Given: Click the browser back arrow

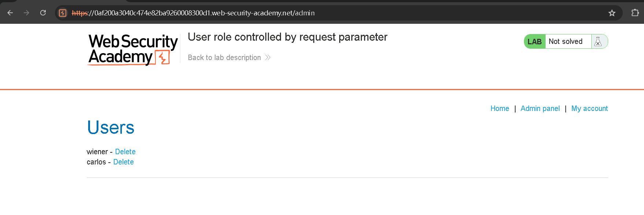Looking at the screenshot, I should pyautogui.click(x=10, y=13).
